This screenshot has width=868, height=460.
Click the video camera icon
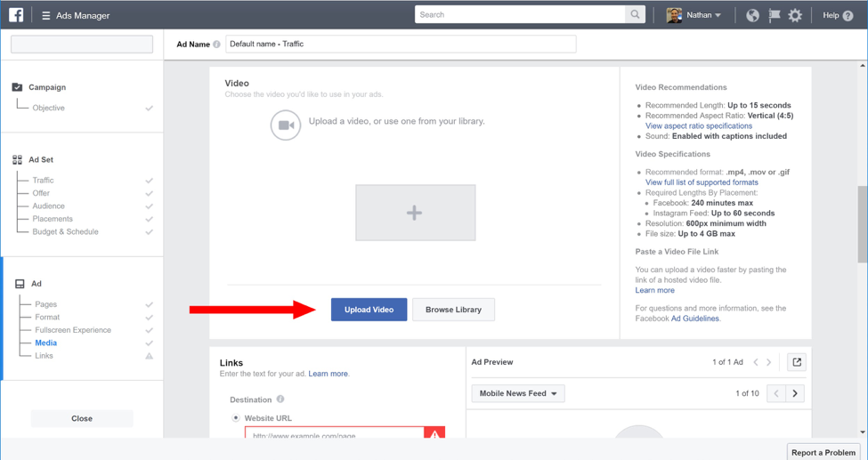[x=286, y=125]
